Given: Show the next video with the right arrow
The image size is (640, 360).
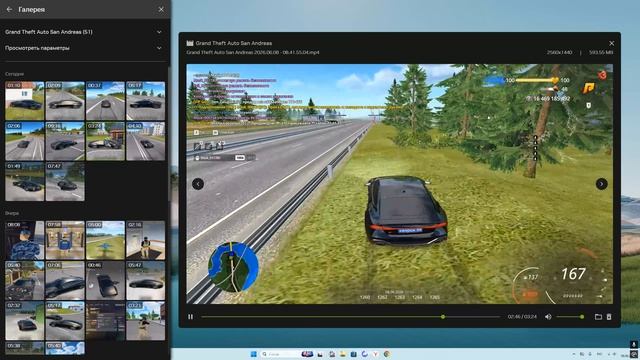Looking at the screenshot, I should pos(601,184).
